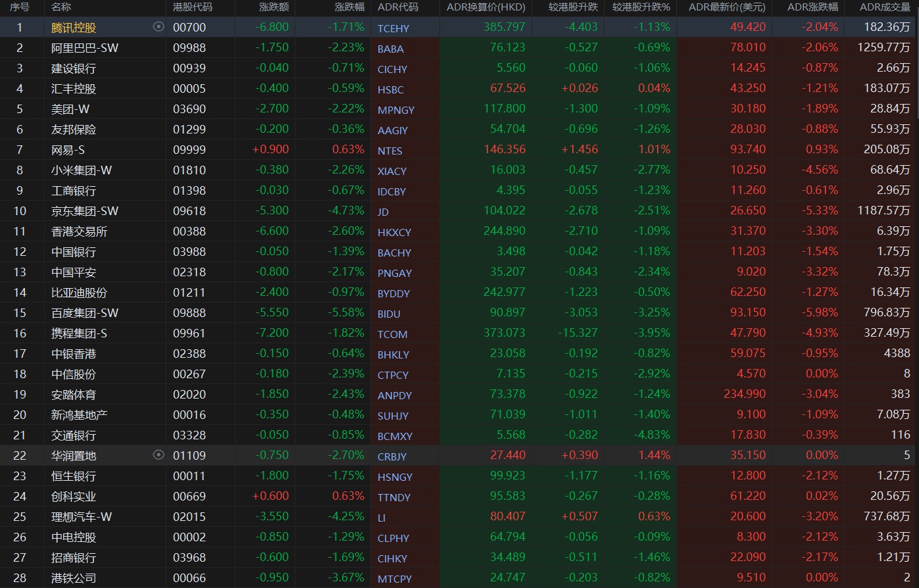Click the BABA ADR code
Image resolution: width=919 pixels, height=588 pixels.
[x=391, y=49]
